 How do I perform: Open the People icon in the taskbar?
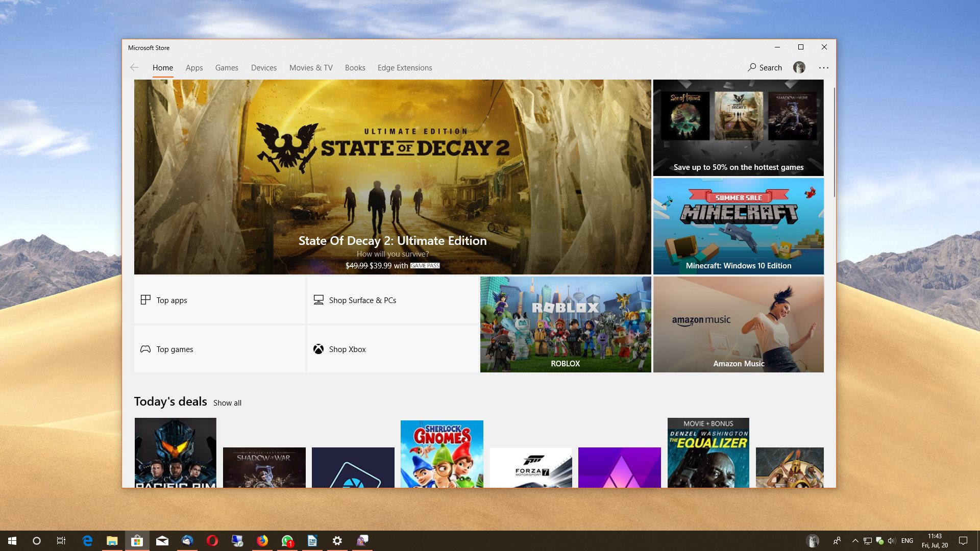click(x=837, y=541)
